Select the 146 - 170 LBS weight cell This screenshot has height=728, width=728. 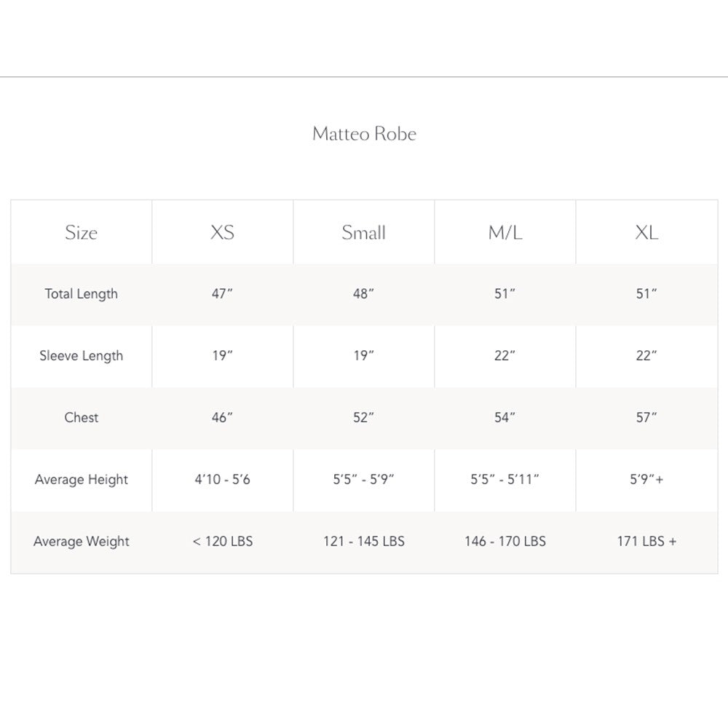(505, 542)
